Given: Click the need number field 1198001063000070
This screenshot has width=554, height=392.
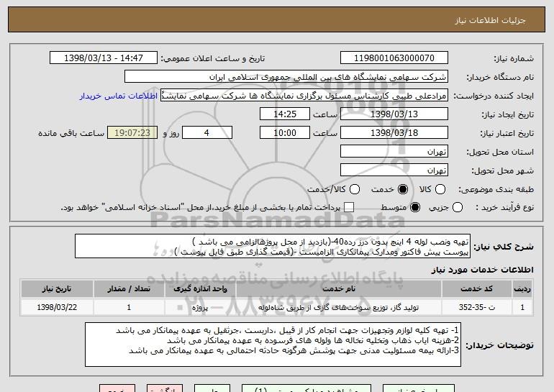Looking at the screenshot, I should (394, 58).
